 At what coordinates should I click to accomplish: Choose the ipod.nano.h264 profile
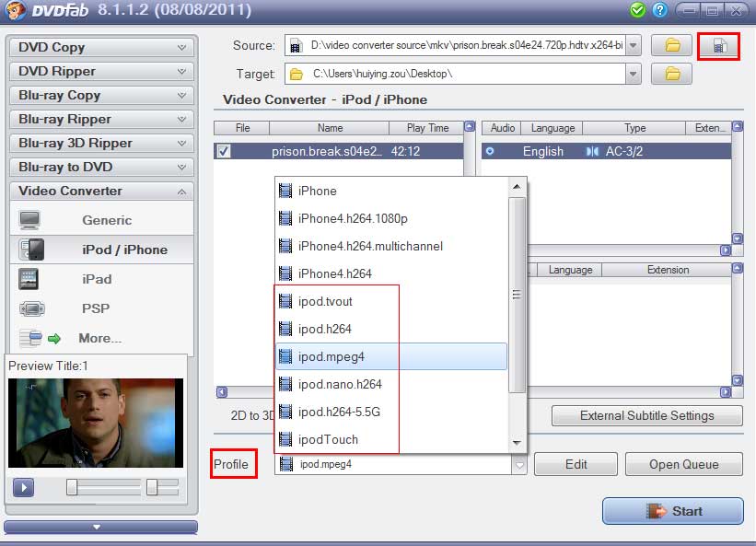(x=391, y=384)
